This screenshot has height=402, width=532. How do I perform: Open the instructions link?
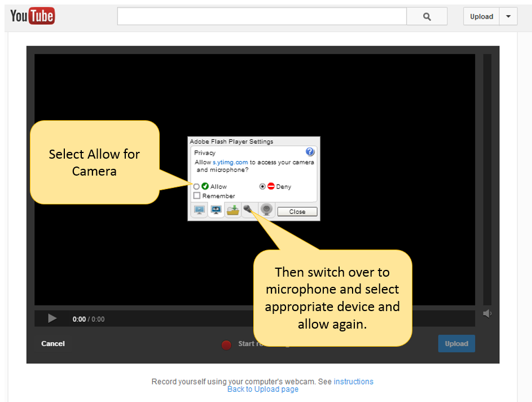pyautogui.click(x=353, y=382)
